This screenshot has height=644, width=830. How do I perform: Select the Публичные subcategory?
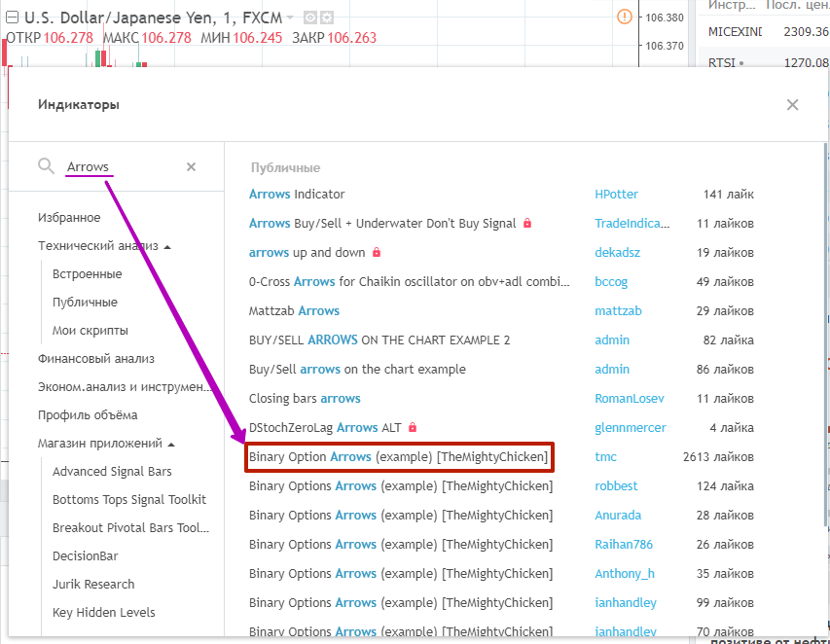coord(85,303)
